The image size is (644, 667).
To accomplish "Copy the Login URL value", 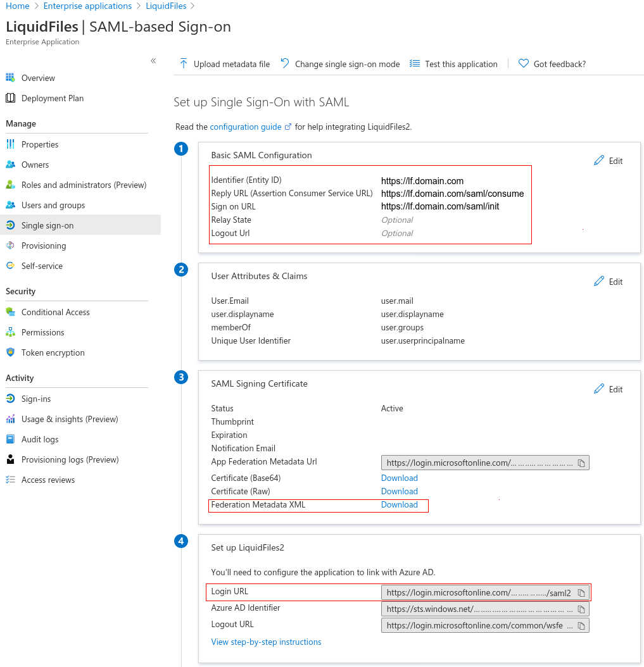I will point(581,593).
